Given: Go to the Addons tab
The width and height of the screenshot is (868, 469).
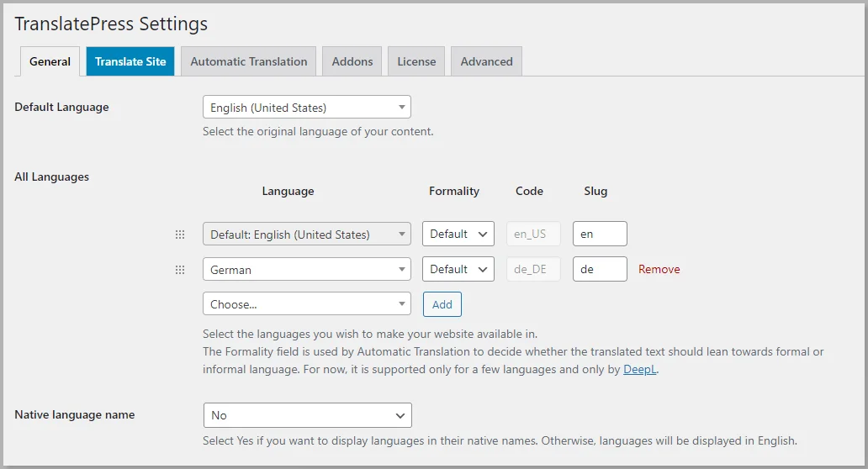Looking at the screenshot, I should click(x=352, y=61).
